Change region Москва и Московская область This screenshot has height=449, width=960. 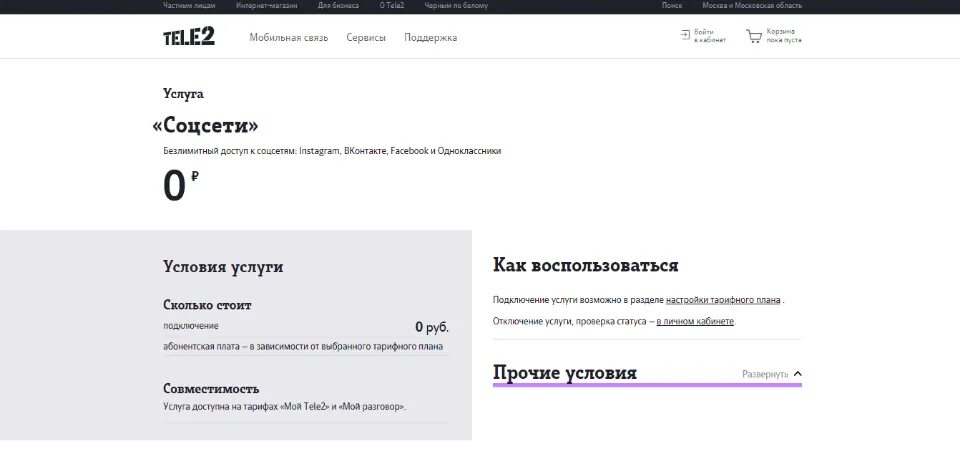pos(752,6)
